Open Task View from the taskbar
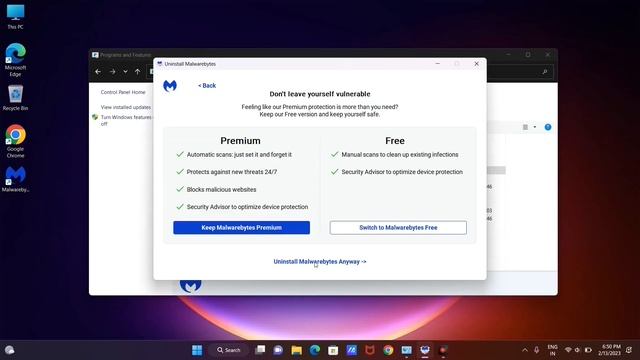Viewport: 640px width, 360px height. (x=260, y=350)
